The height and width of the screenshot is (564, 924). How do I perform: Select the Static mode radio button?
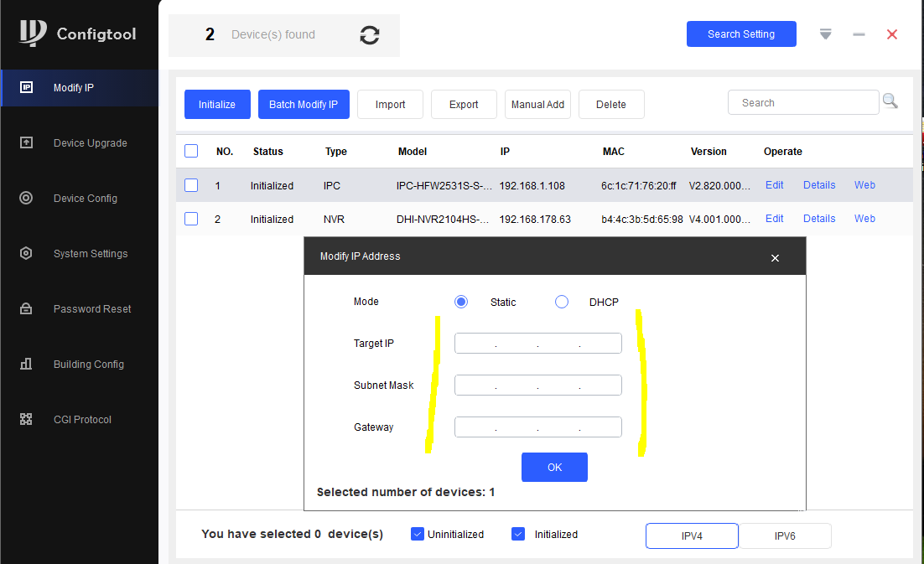tap(461, 302)
